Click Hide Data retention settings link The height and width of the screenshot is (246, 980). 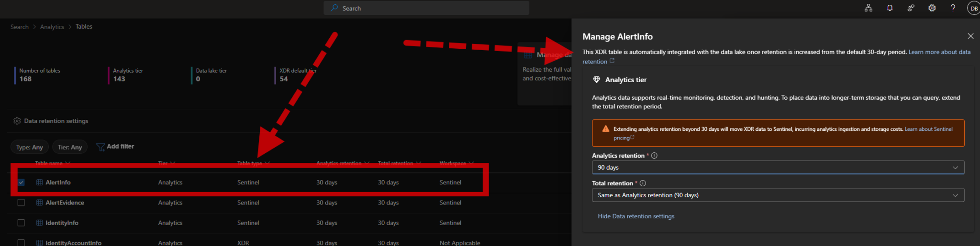636,216
